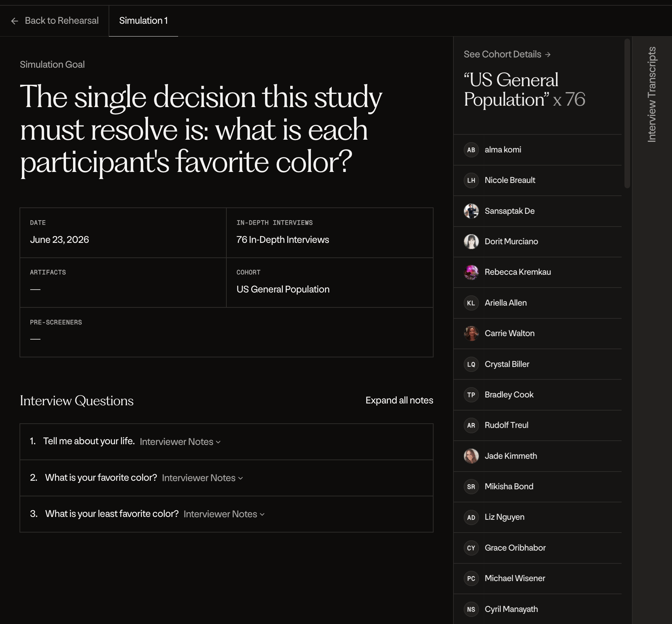Screen dimensions: 672x624
Task: Select Rebecca Kremkau's avatar image
Action: [x=471, y=272]
